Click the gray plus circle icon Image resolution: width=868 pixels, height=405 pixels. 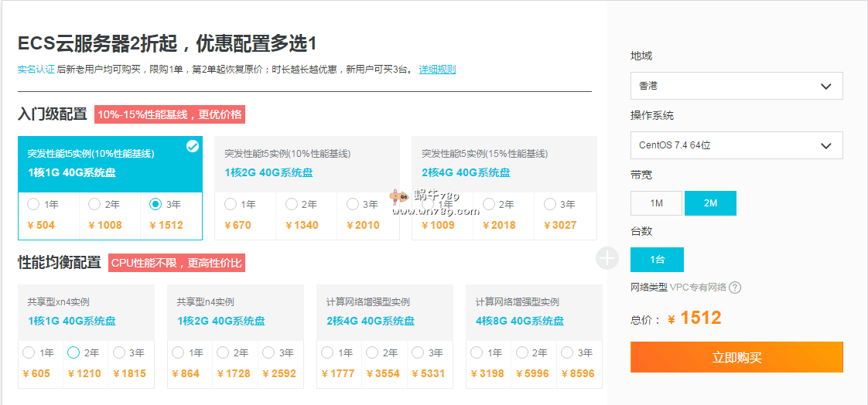607,258
